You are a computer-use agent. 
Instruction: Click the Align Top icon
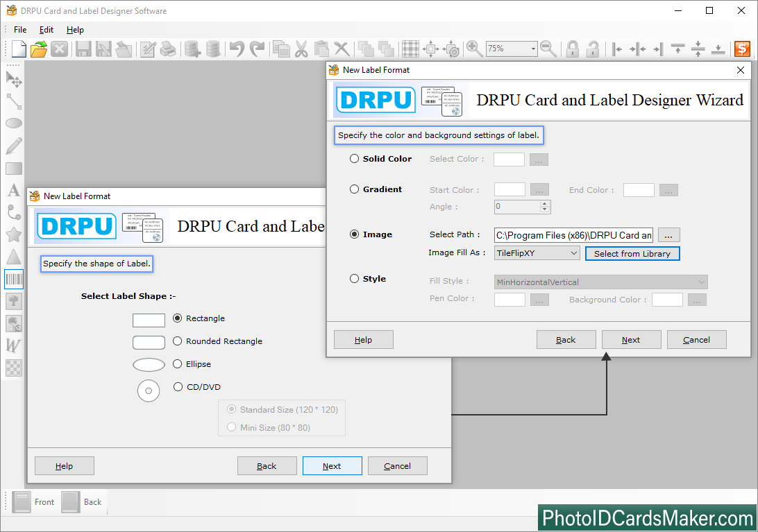pyautogui.click(x=677, y=49)
